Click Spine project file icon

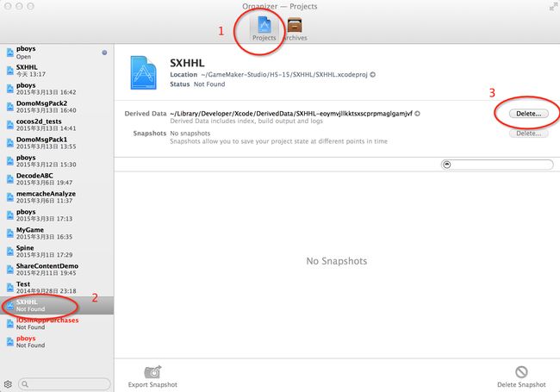[10, 252]
